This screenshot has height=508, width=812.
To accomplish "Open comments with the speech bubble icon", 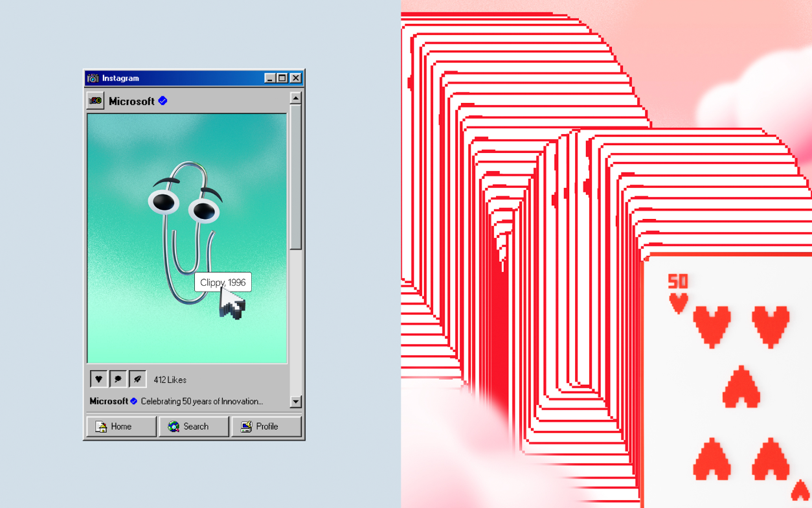I will (118, 379).
